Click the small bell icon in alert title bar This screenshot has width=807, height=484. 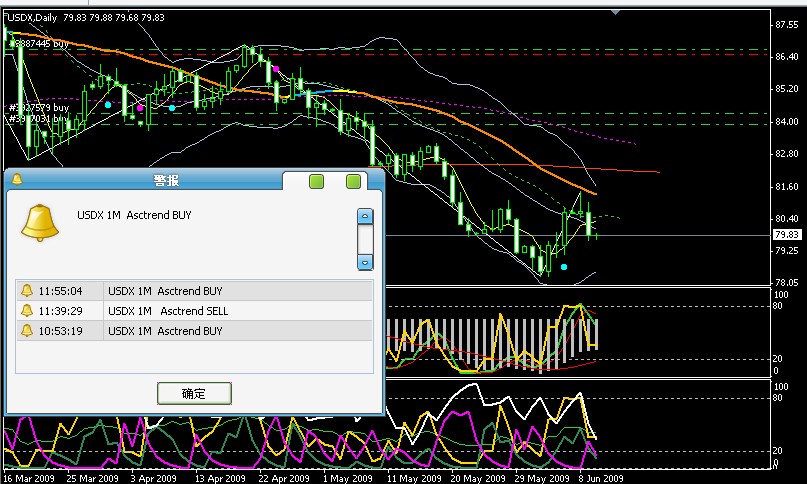click(x=17, y=179)
